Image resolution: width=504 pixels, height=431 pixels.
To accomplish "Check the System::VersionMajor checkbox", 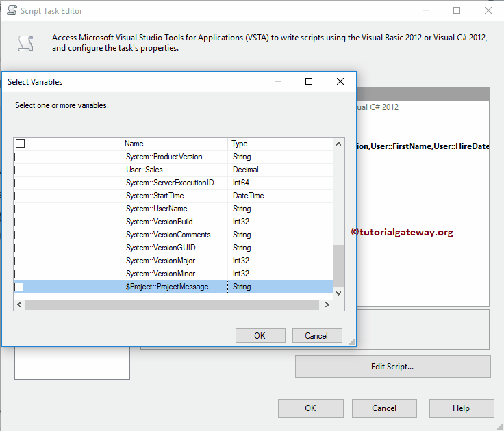I will pyautogui.click(x=19, y=261).
